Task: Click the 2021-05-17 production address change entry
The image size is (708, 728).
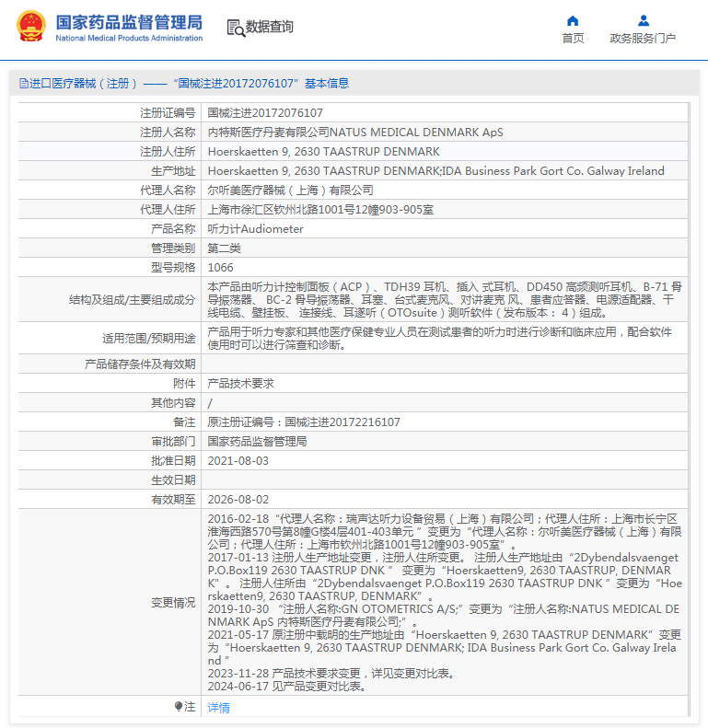Action: pyautogui.click(x=444, y=647)
